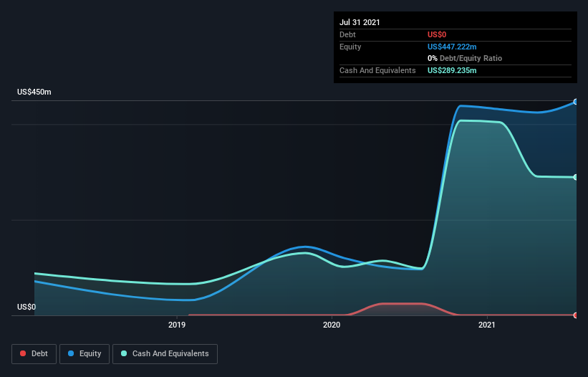Click the Debt label in tooltip
This screenshot has width=588, height=377.
(x=347, y=34)
